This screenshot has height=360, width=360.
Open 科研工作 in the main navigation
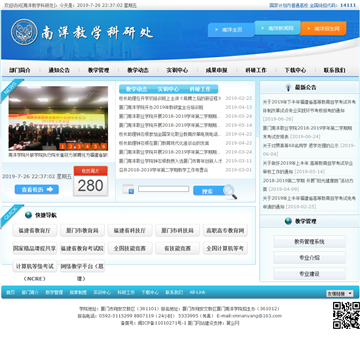coord(256,70)
